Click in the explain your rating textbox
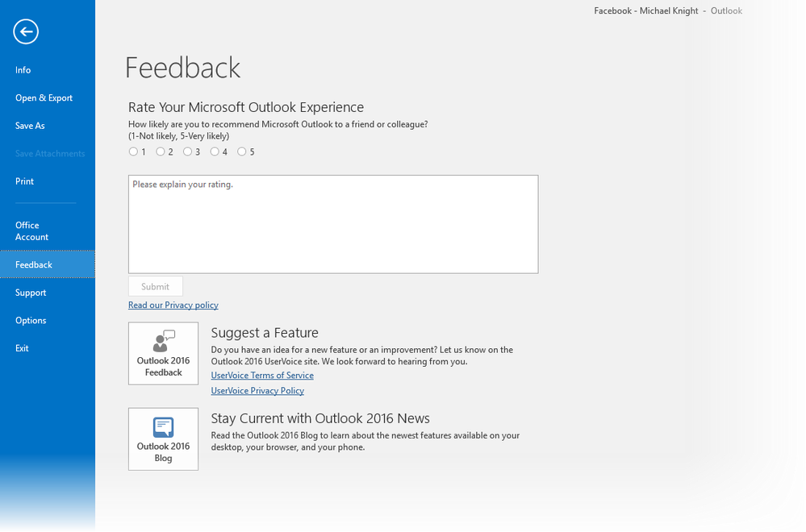The width and height of the screenshot is (806, 532). click(333, 224)
